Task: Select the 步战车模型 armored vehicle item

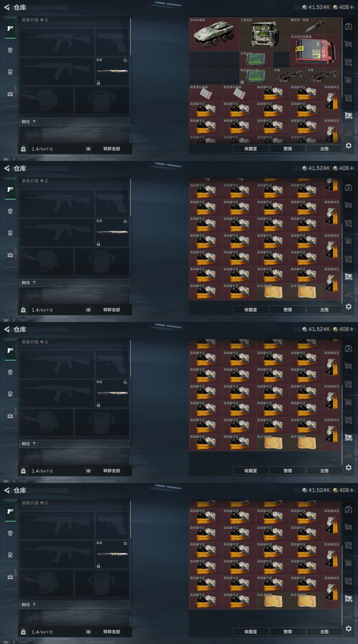Action: coord(214,34)
